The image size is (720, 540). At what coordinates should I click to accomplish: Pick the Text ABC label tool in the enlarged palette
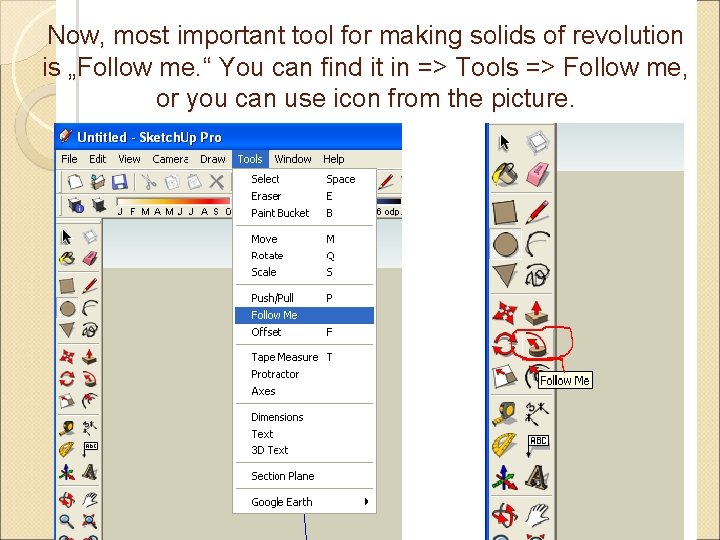[537, 444]
